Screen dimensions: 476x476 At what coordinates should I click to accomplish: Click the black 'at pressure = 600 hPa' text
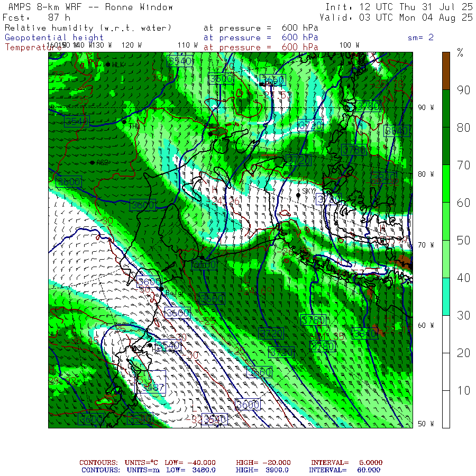pos(261,28)
